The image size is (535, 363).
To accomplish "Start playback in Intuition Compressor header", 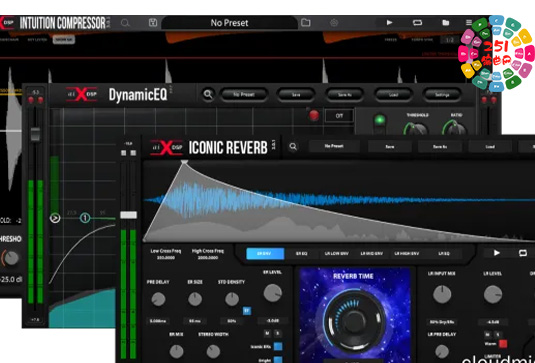I will pos(389,23).
